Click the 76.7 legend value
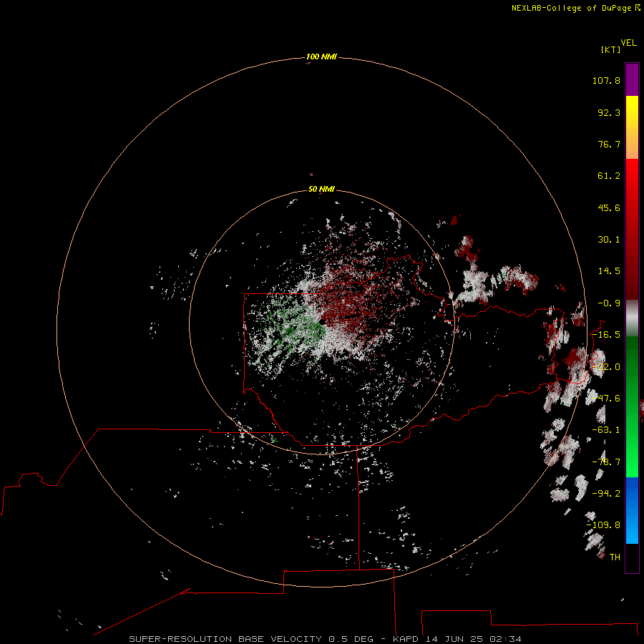Viewport: 644px width, 644px height. tap(609, 144)
